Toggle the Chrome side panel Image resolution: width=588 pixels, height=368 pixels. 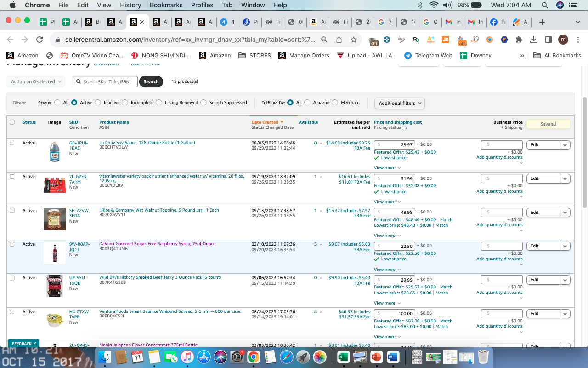click(548, 40)
